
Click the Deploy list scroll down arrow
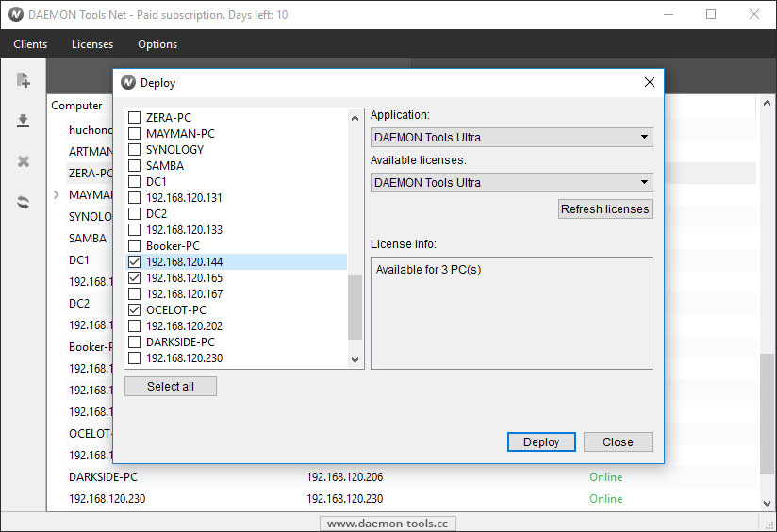(355, 360)
